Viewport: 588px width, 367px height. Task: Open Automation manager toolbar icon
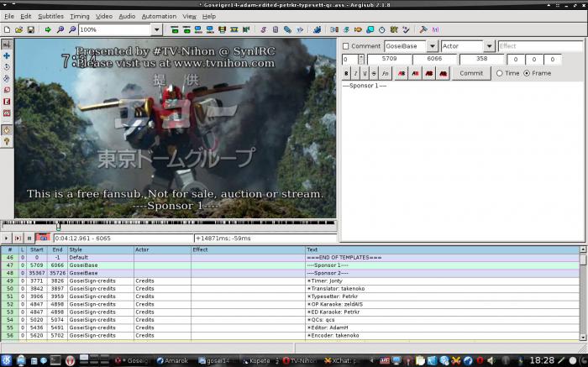317,29
